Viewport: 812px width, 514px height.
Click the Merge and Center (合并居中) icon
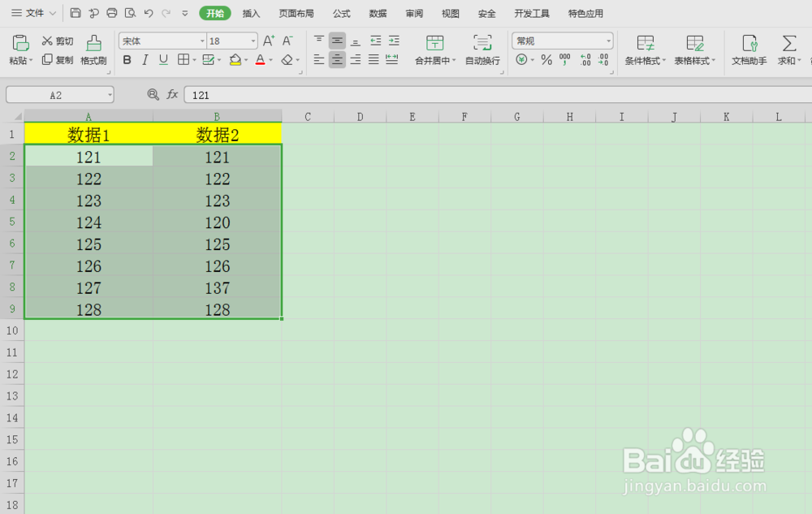[x=434, y=43]
